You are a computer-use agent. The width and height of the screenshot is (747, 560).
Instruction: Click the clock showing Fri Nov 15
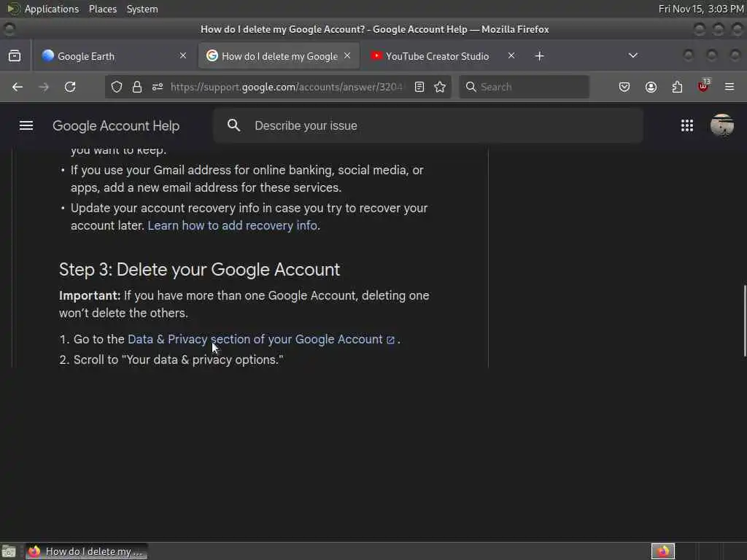pyautogui.click(x=701, y=9)
